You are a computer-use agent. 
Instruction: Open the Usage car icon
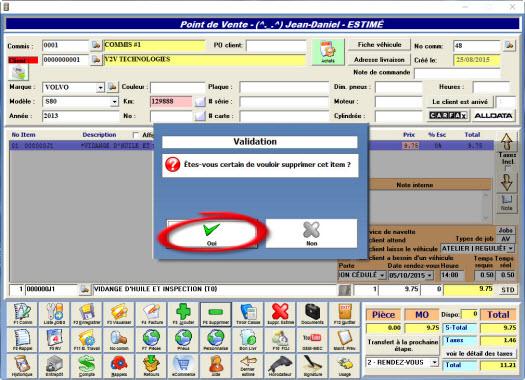pos(345,366)
